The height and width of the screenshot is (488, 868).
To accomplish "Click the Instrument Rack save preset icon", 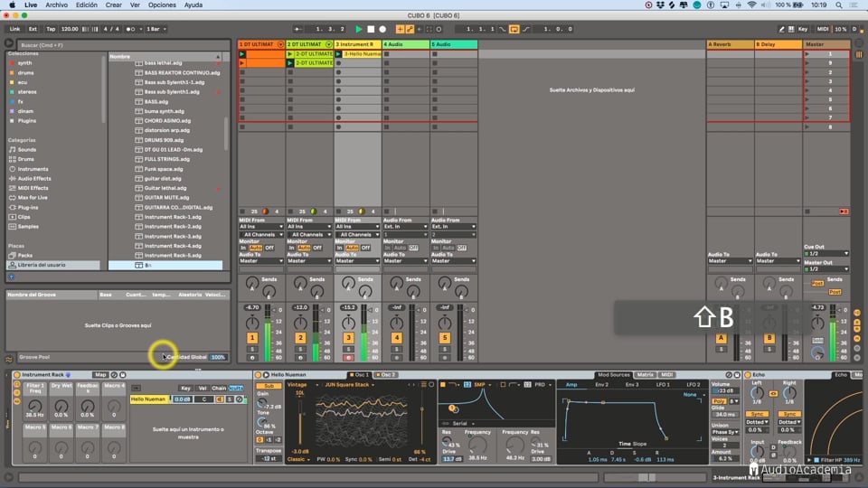I will 123,374.
